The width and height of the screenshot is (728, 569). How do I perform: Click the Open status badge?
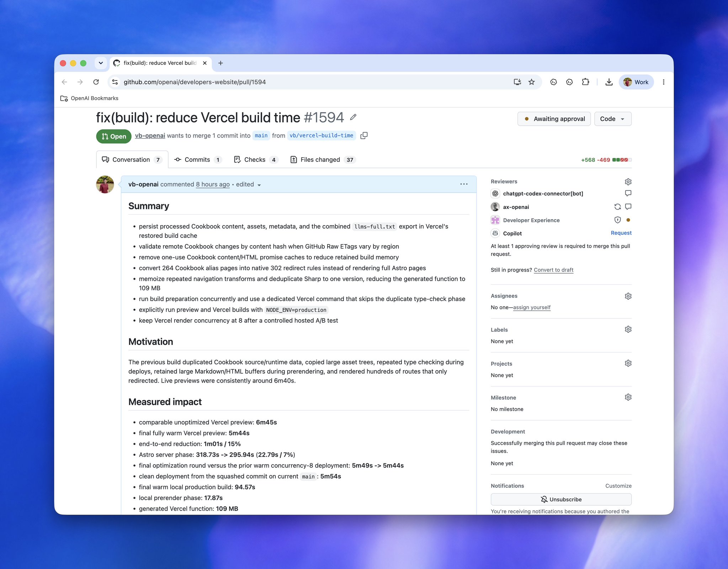tap(114, 136)
